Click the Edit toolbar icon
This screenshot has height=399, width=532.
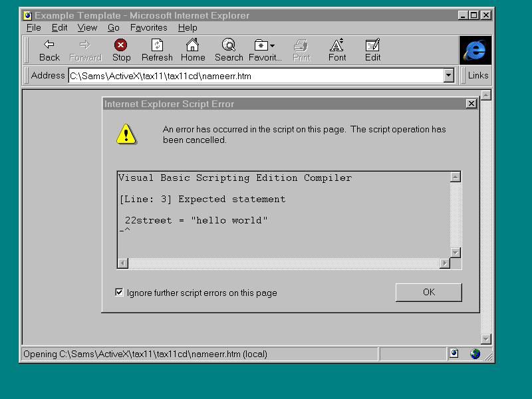[x=372, y=45]
